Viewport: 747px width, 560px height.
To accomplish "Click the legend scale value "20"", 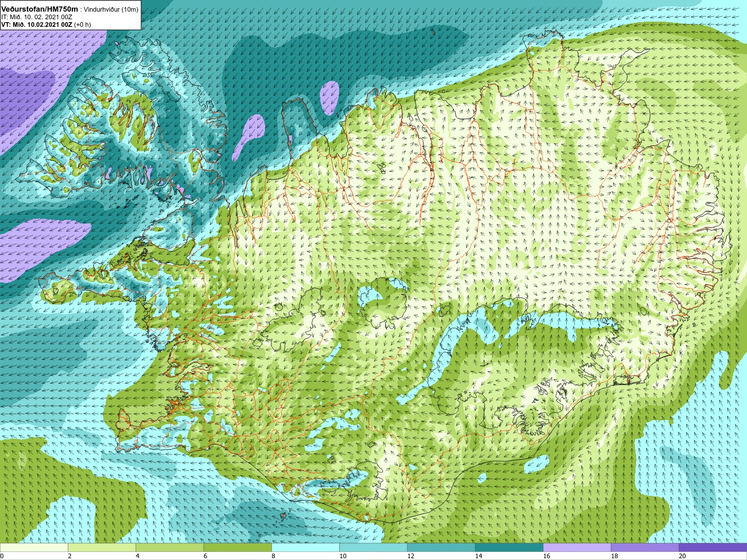I will [682, 556].
